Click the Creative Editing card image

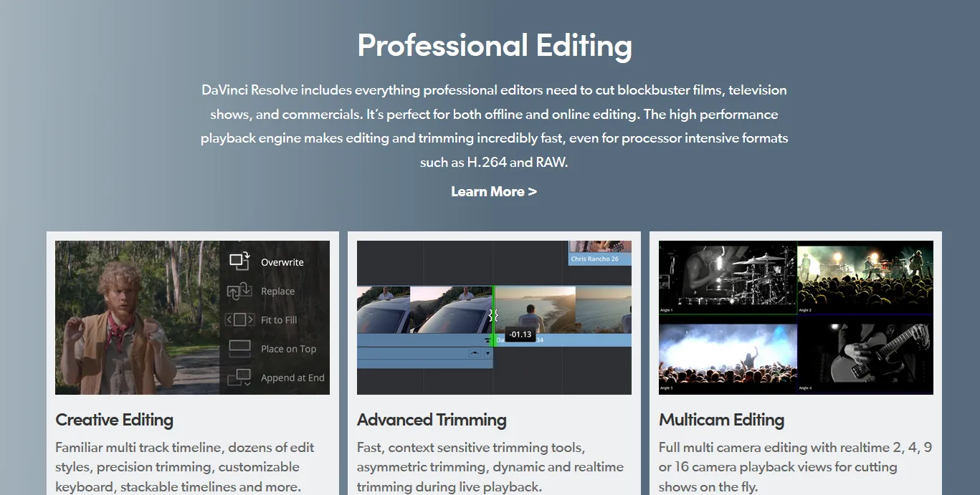click(x=192, y=317)
